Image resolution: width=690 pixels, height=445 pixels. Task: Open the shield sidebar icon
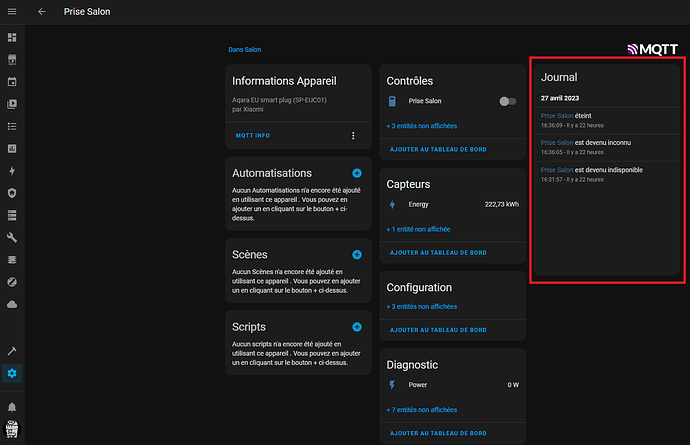(x=12, y=193)
